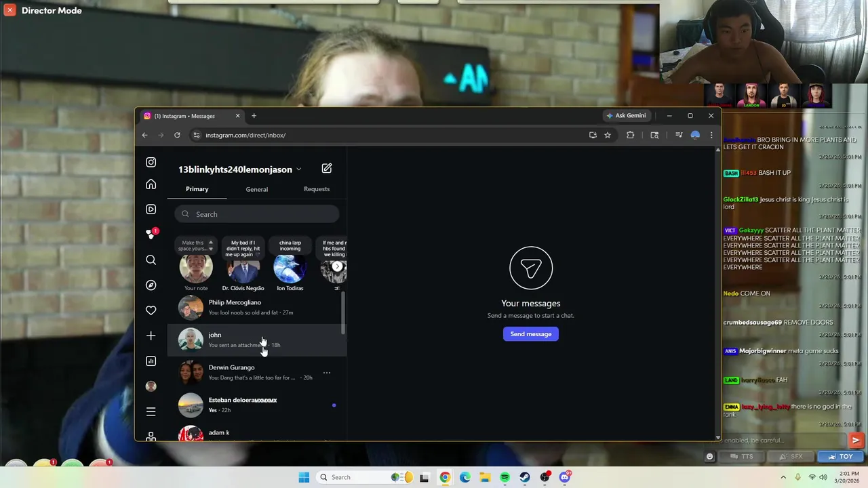Image resolution: width=868 pixels, height=488 pixels.
Task: Open Ion Todiras's note
Action: coord(290,268)
